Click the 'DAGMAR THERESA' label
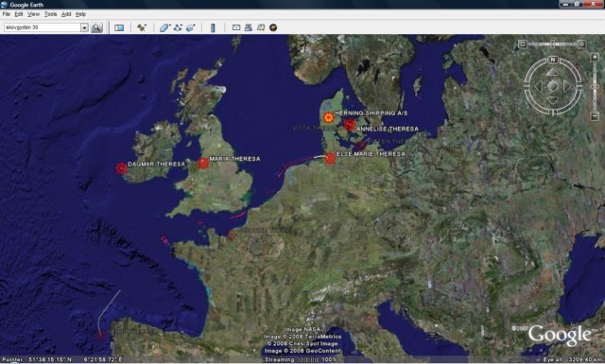Screen dimensions: 605x364 coord(156,165)
